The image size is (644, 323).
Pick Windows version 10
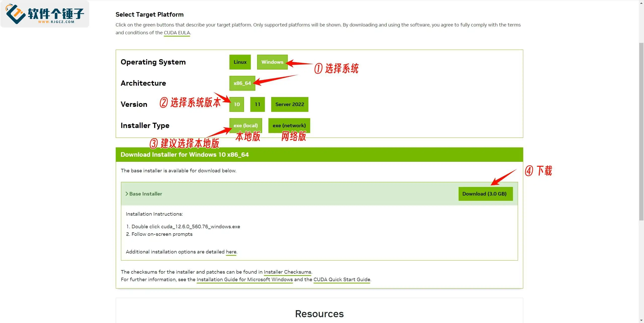(237, 104)
